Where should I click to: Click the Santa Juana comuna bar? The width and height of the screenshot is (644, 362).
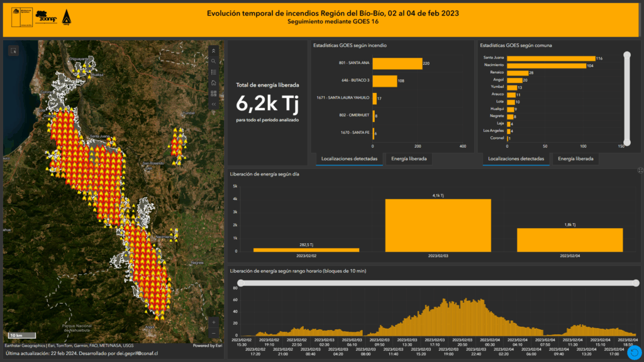[x=550, y=58]
